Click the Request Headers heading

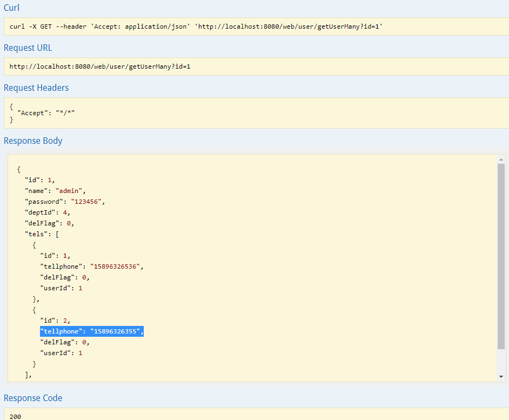[36, 88]
